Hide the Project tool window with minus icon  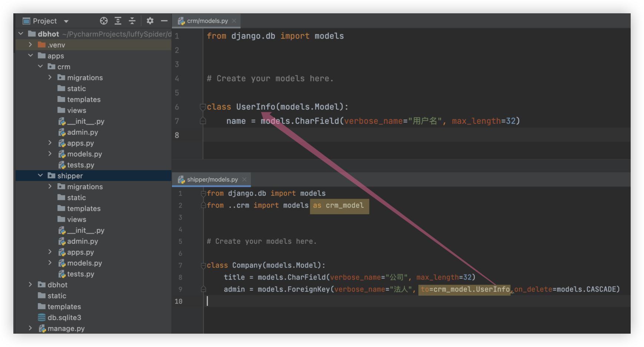point(164,21)
